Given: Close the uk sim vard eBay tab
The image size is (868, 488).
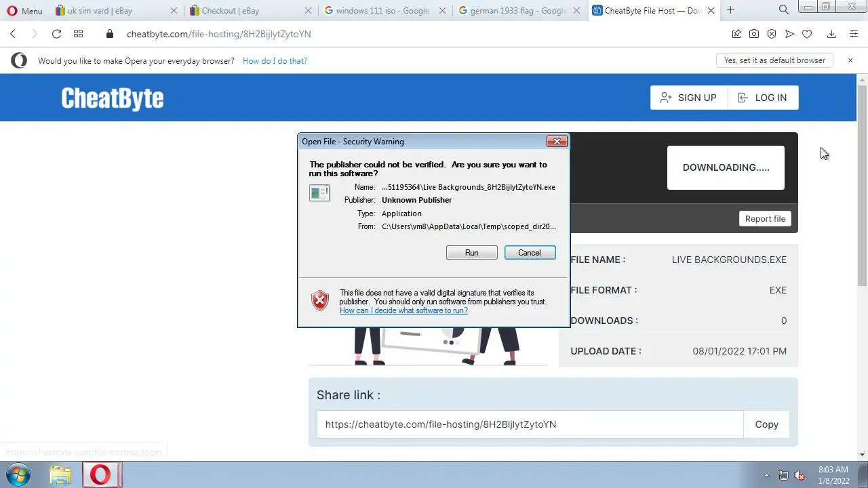Looking at the screenshot, I should (x=174, y=11).
